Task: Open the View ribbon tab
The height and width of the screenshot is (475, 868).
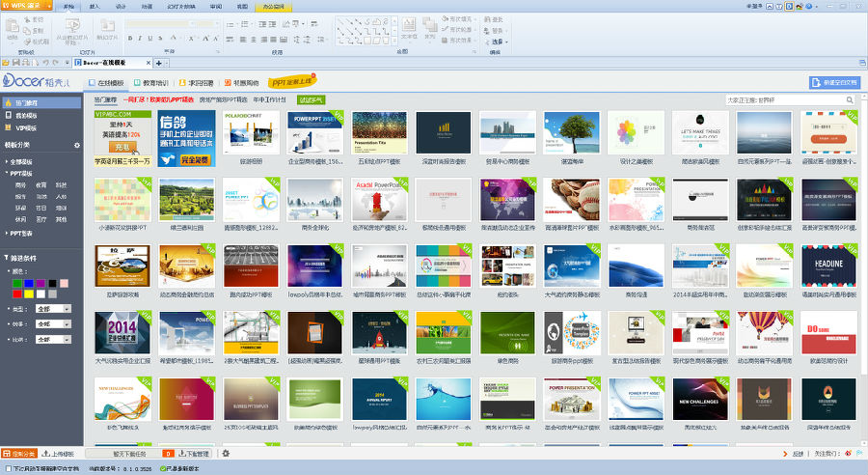Action: 242,7
